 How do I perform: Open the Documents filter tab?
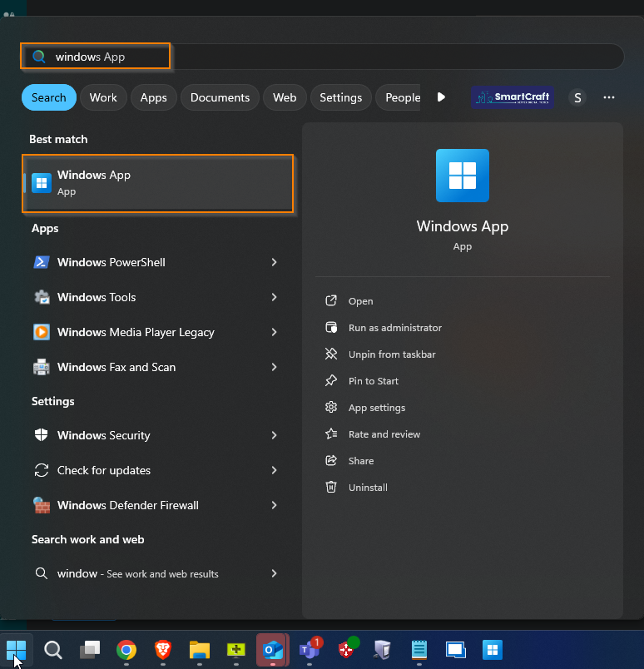(x=220, y=97)
